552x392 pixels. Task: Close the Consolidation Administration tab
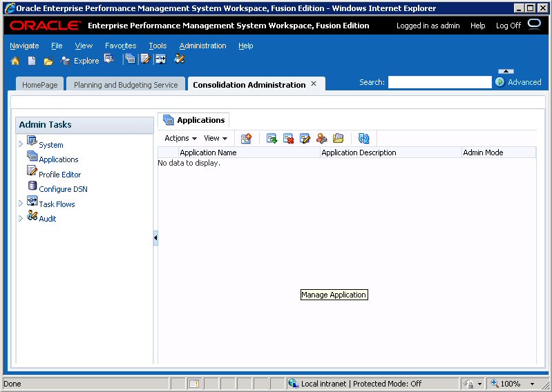[x=314, y=84]
